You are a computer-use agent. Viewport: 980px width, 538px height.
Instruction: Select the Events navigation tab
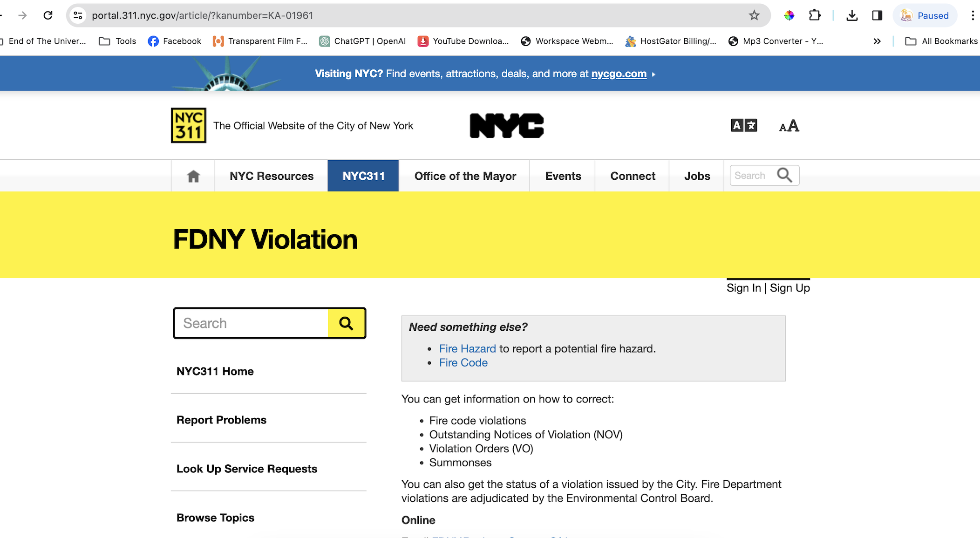coord(563,176)
